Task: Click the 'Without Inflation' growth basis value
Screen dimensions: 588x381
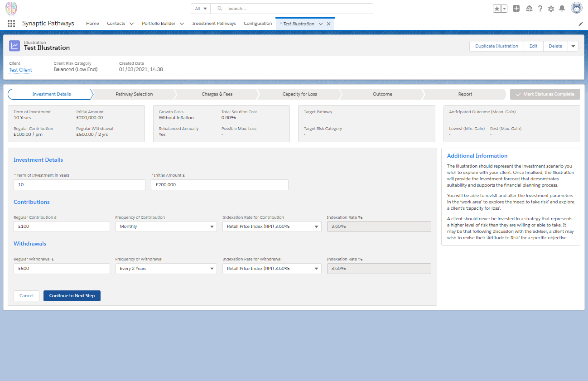Action: pyautogui.click(x=176, y=118)
